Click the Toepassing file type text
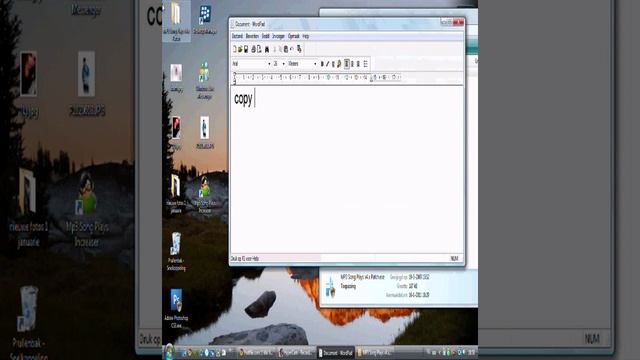This screenshot has height=360, width=640. tap(348, 287)
